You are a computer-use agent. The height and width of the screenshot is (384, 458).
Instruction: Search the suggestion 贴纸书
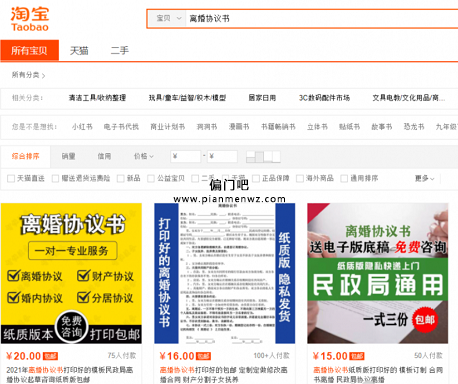tap(349, 127)
